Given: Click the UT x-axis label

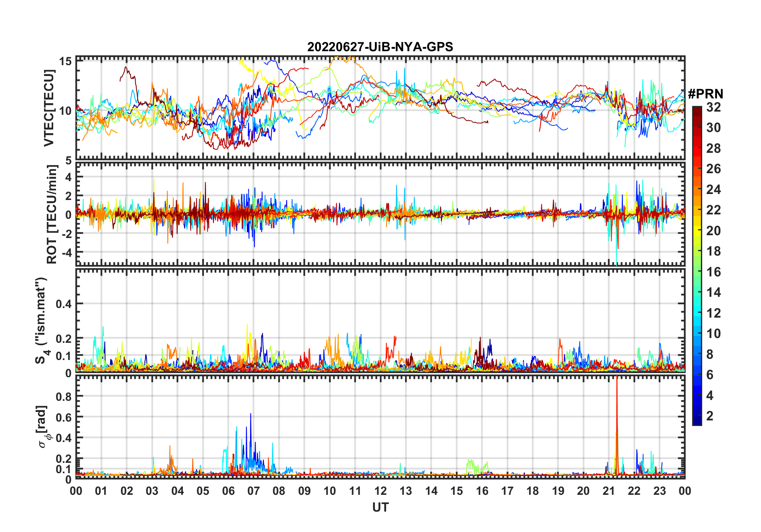Looking at the screenshot, I should [380, 508].
